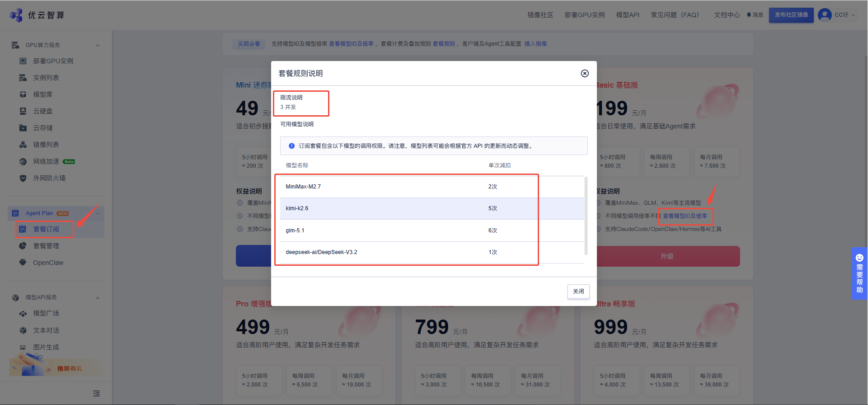Click the 实例列表 sidebar icon
Viewport: 868px width, 405px height.
tap(23, 78)
